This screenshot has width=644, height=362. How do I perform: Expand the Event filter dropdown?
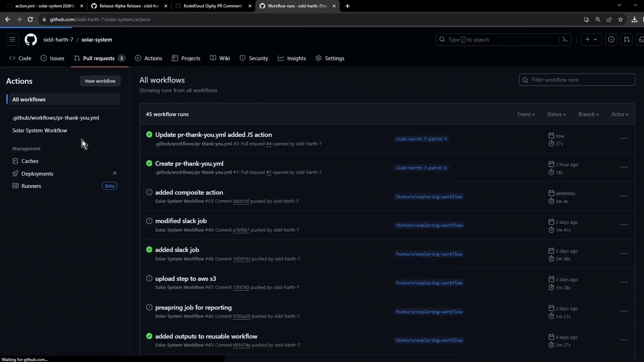[526, 114]
